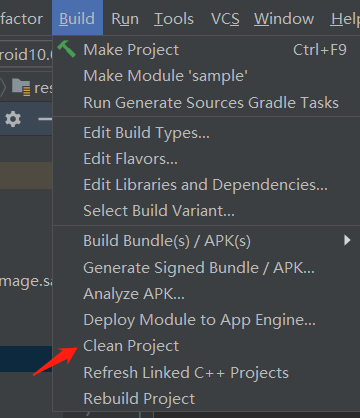
Task: Collapse panel using the minus icon
Action: click(45, 119)
